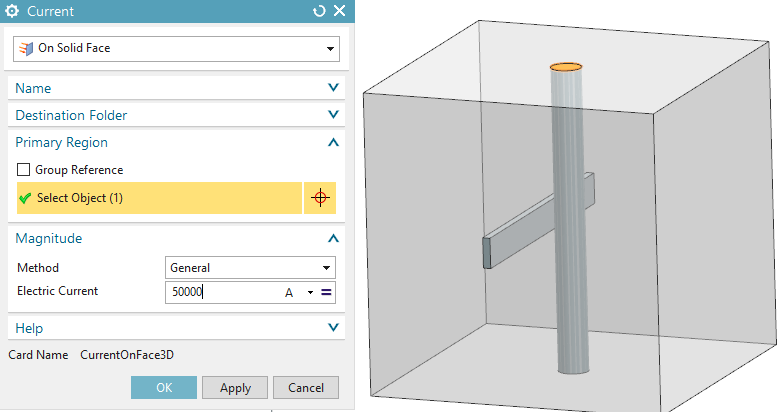Select the orange top face of the cylinder
The image size is (782, 412).
tap(566, 67)
